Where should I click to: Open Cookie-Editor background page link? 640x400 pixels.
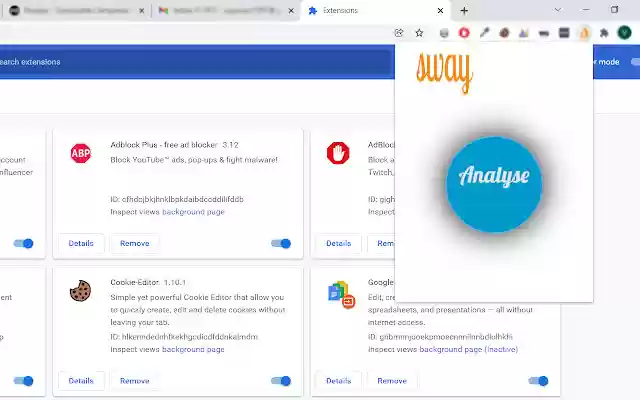pos(193,349)
